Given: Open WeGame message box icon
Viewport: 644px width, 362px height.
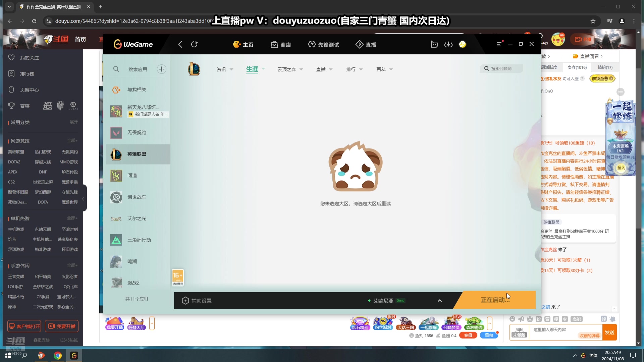Looking at the screenshot, I should pos(434,44).
